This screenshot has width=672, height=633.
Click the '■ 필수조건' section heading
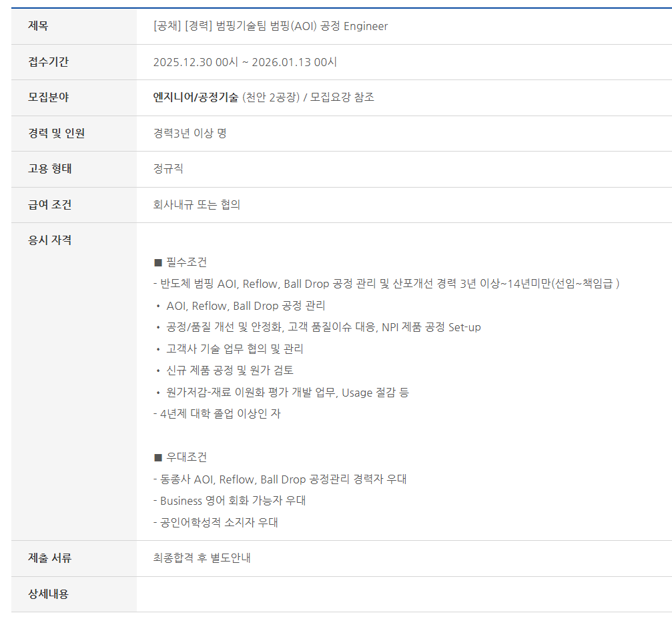(x=180, y=262)
